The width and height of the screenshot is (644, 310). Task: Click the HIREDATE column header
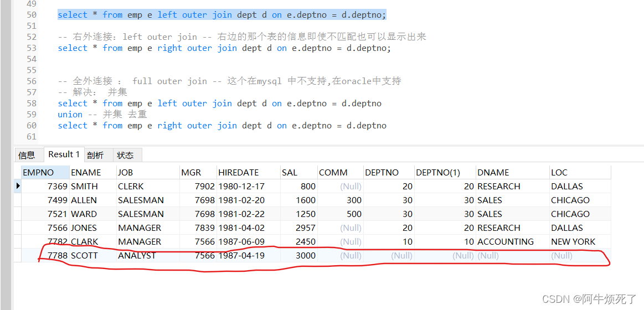tap(249, 173)
